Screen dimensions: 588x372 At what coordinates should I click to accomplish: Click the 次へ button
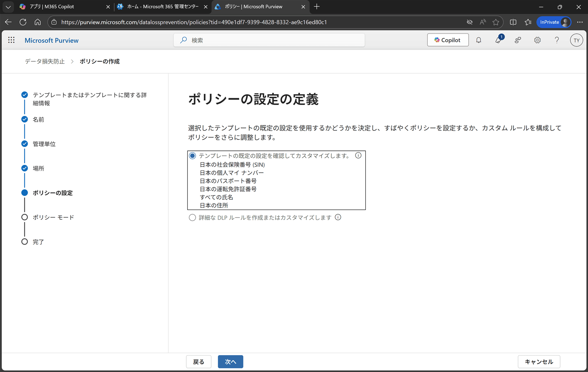click(230, 362)
